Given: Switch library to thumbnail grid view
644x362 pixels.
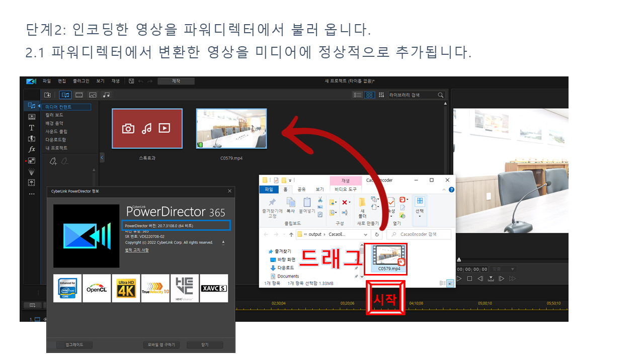Looking at the screenshot, I should click(x=369, y=95).
